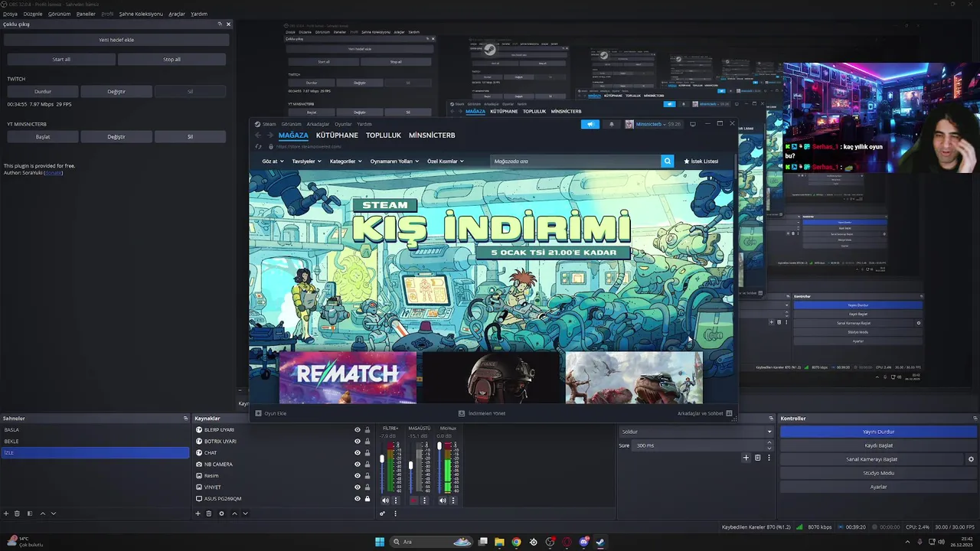Undock the Kontroller panel icon
The height and width of the screenshot is (551, 980).
(x=975, y=419)
